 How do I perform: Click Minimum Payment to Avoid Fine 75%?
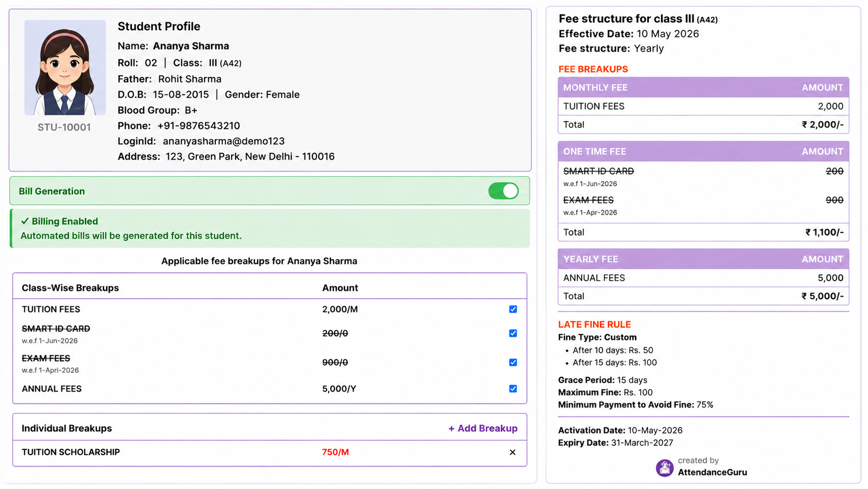pos(635,405)
